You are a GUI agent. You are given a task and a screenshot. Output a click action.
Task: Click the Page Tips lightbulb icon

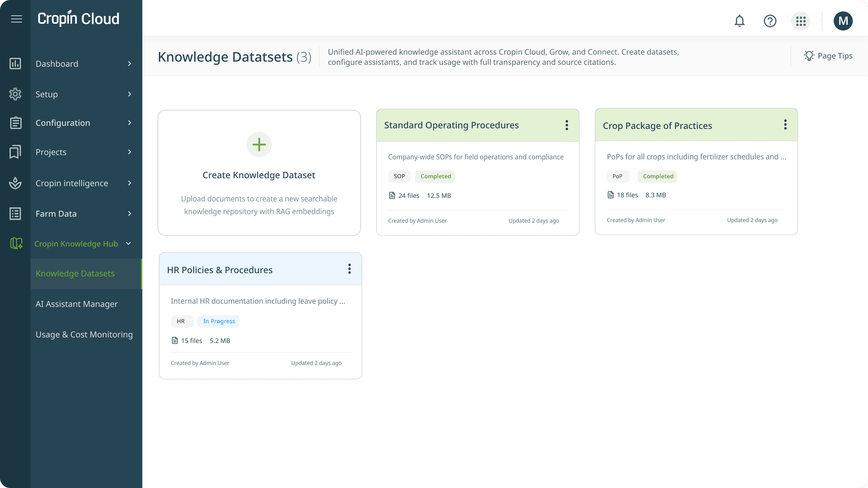pyautogui.click(x=809, y=56)
